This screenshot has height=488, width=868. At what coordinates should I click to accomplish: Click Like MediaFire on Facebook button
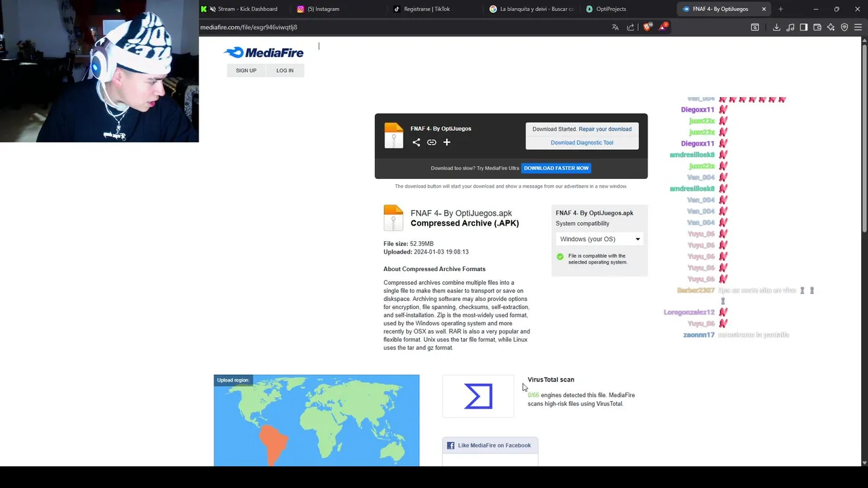point(490,445)
